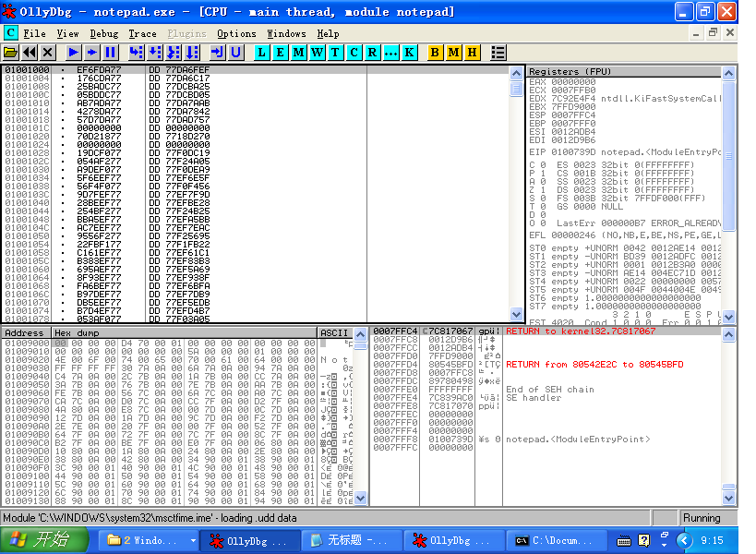Run the program with the play icon

pos(74,52)
